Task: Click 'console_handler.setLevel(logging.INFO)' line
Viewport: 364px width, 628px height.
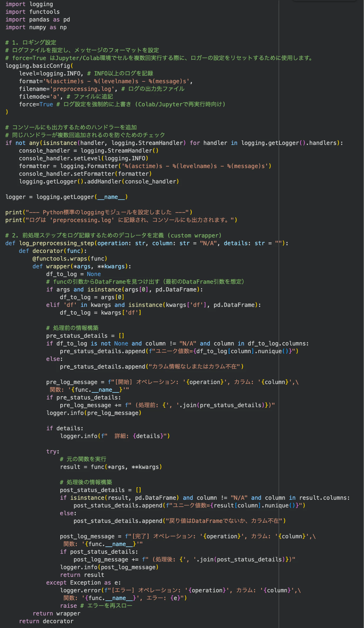Action: pos(84,158)
